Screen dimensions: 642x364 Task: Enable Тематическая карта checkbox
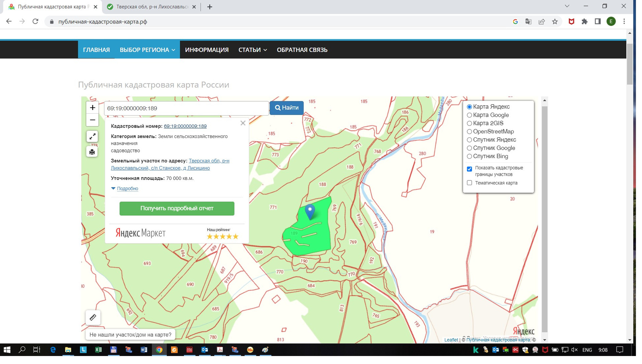coord(469,183)
